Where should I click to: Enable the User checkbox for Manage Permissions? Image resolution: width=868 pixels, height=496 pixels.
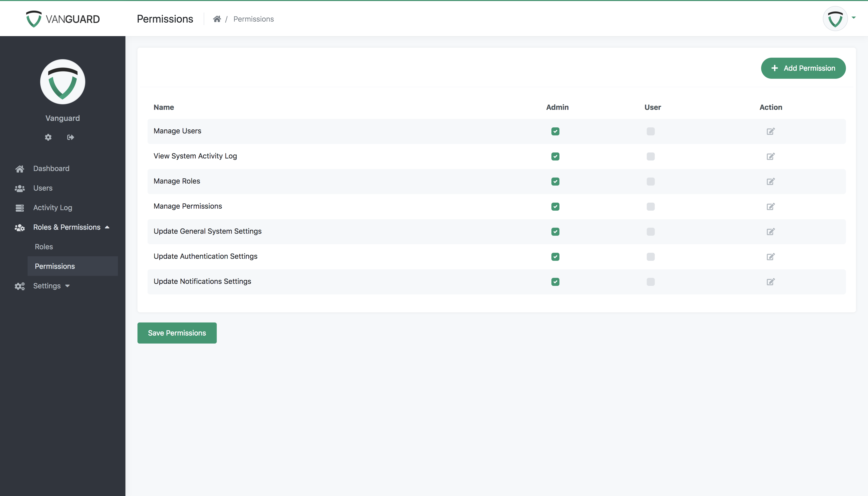pos(650,206)
